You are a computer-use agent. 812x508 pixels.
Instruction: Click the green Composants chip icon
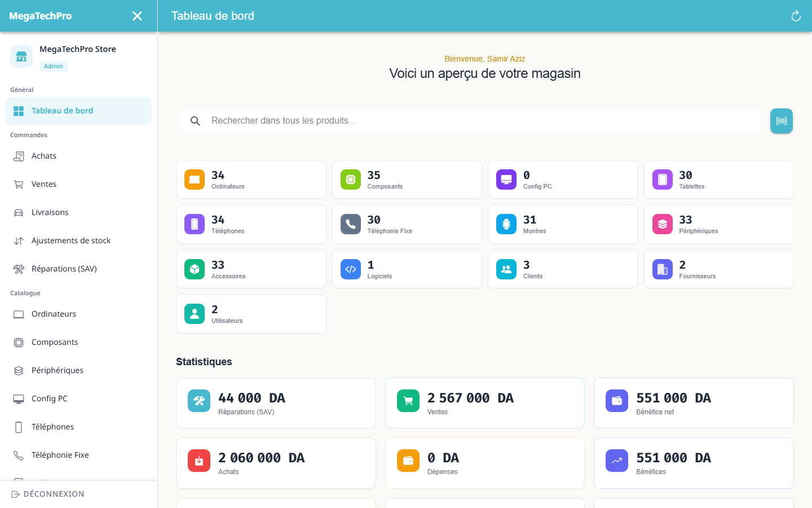tap(351, 179)
